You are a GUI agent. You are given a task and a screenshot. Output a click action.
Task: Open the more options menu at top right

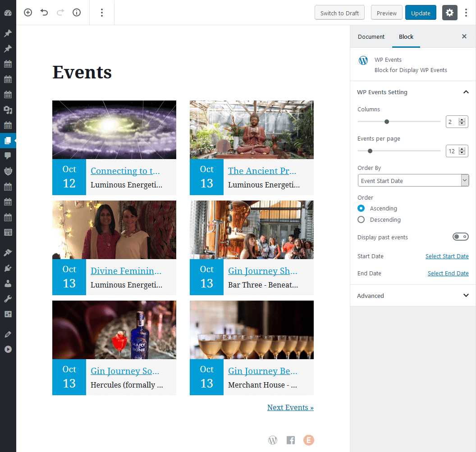click(x=466, y=13)
